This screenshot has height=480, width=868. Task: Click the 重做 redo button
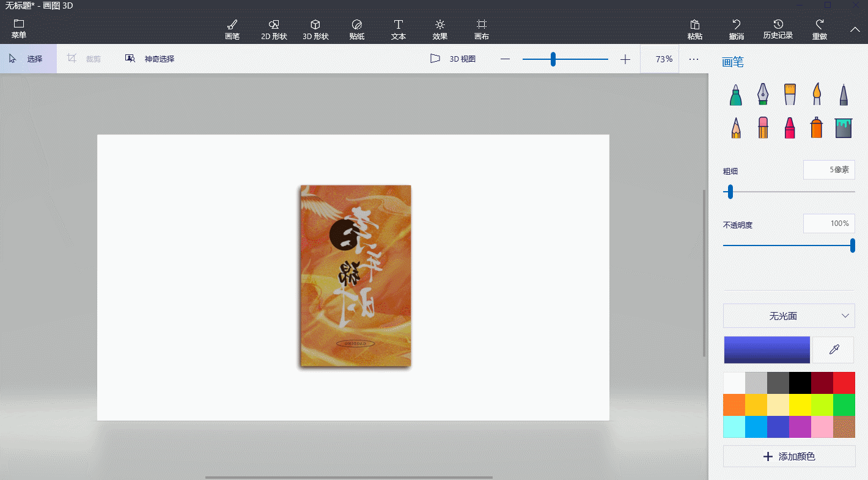click(x=820, y=29)
